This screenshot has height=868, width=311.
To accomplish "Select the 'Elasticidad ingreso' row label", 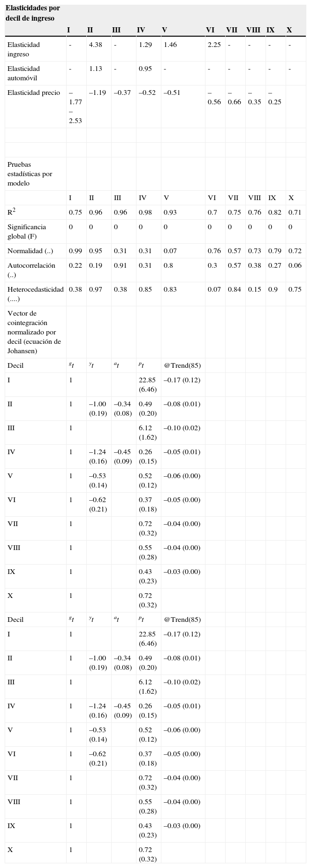I will 23,49.
